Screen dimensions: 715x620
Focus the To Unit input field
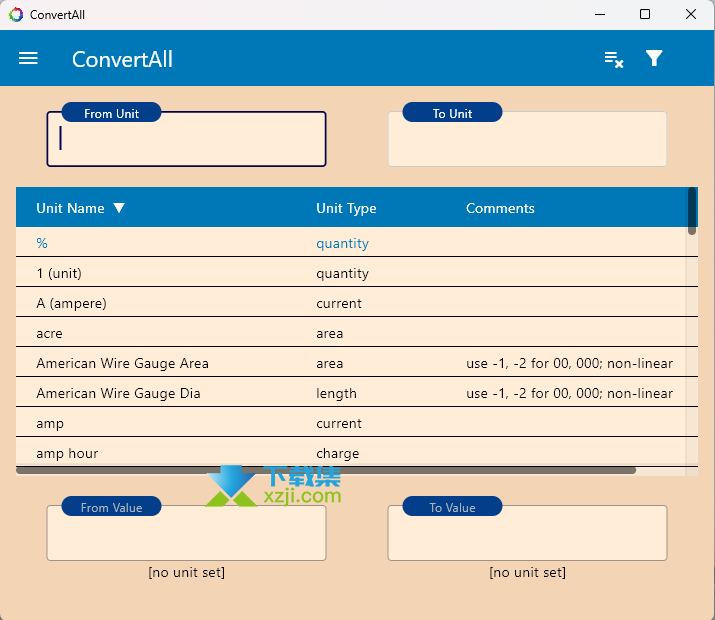click(527, 139)
